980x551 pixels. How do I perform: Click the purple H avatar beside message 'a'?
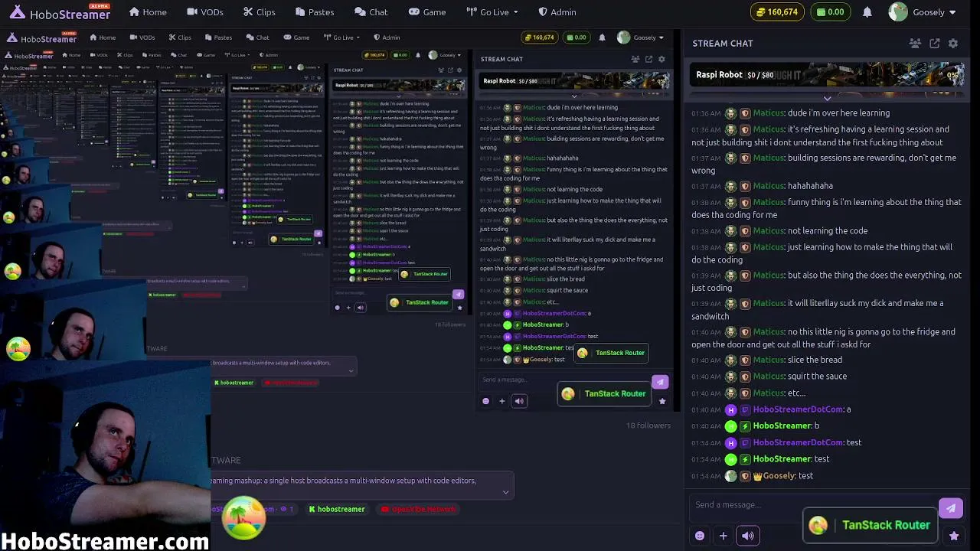tap(731, 410)
